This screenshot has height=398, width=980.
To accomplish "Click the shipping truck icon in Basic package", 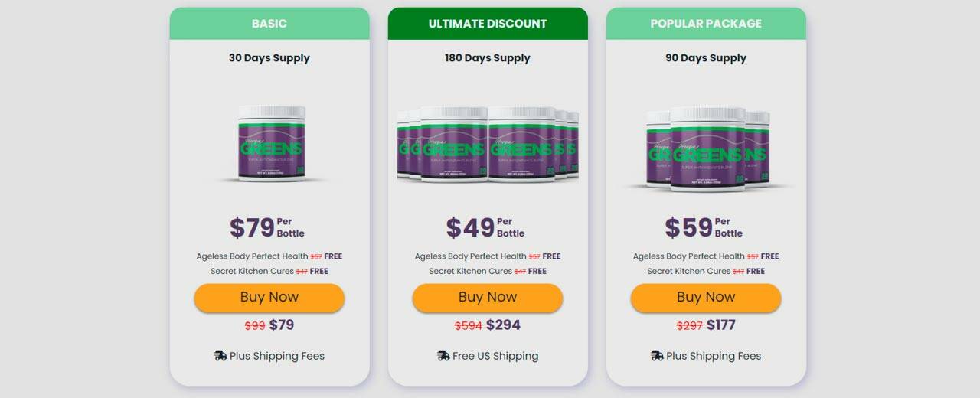I will coord(220,356).
